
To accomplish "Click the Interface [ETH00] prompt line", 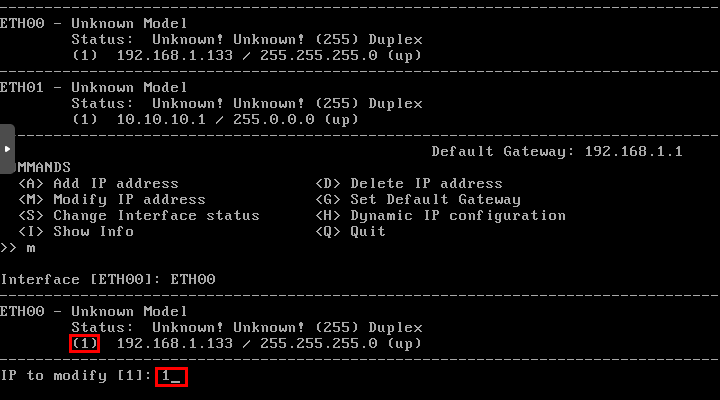I will pos(108,279).
